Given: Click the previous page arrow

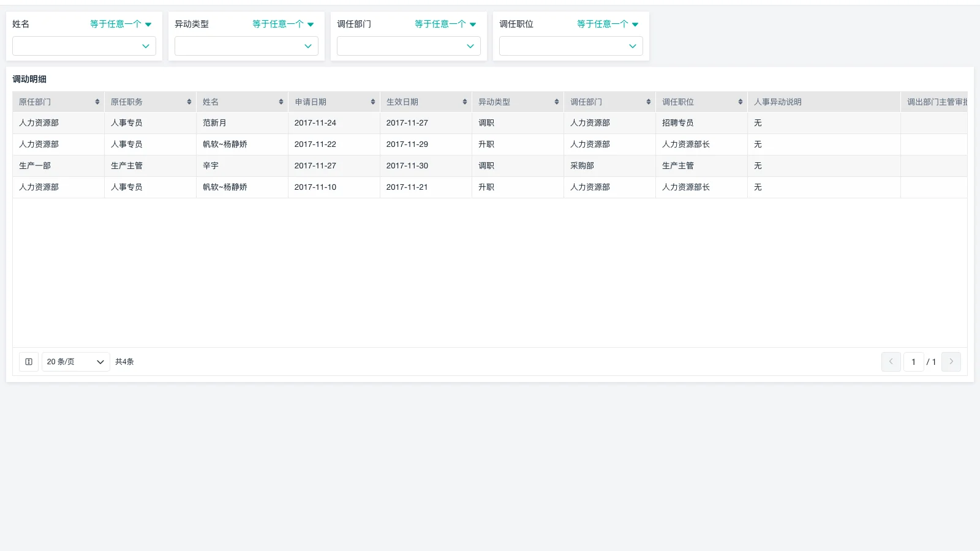Looking at the screenshot, I should coord(891,362).
